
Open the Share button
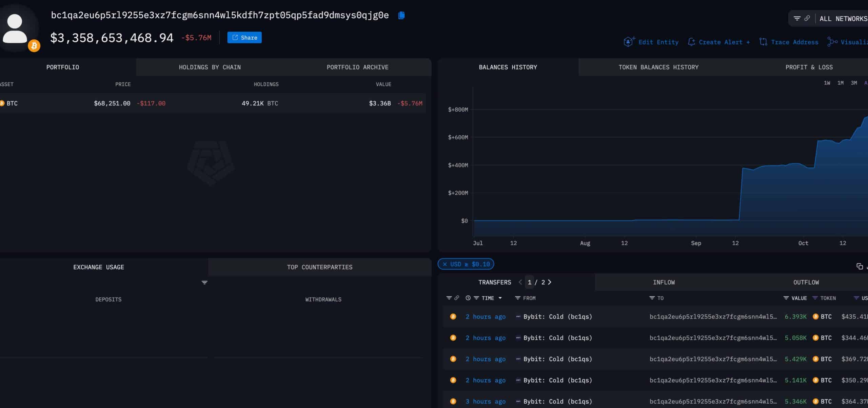pos(244,38)
